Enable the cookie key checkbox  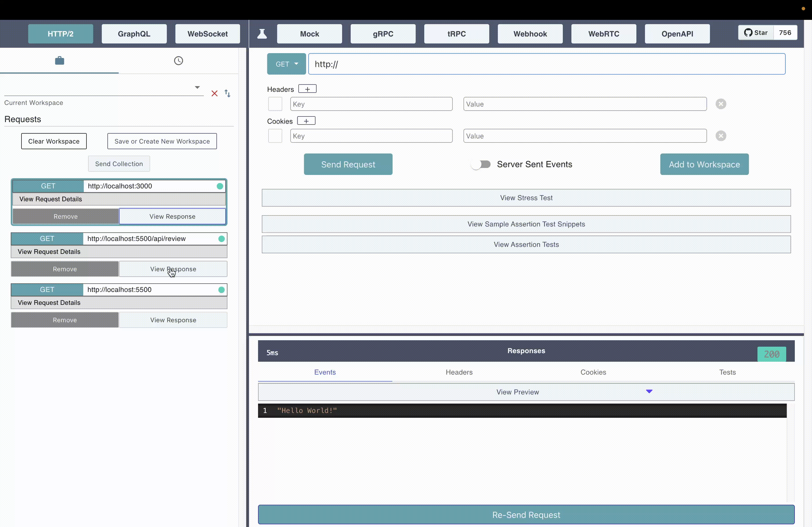[x=275, y=136]
